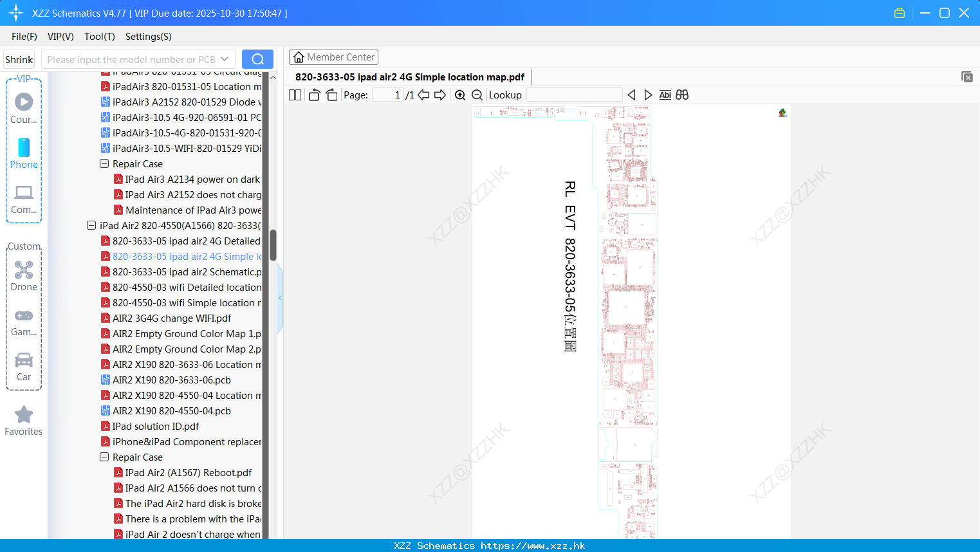The width and height of the screenshot is (980, 552).
Task: Click the Page number field
Action: tap(388, 95)
